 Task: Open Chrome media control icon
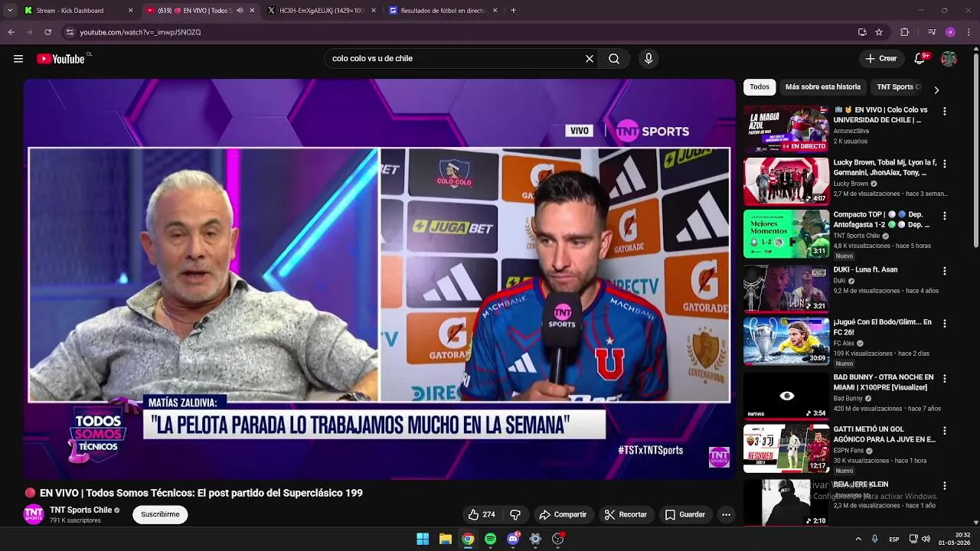point(932,32)
